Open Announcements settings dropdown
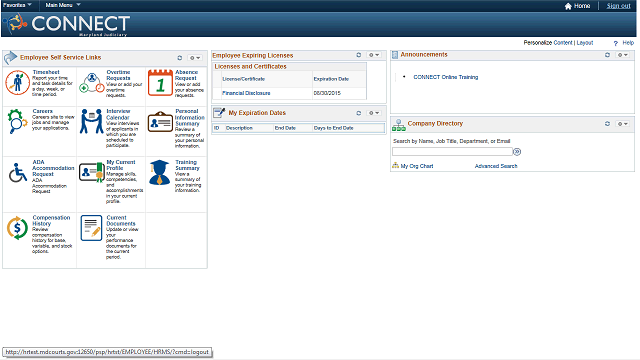This screenshot has height=360, width=640. [x=622, y=55]
